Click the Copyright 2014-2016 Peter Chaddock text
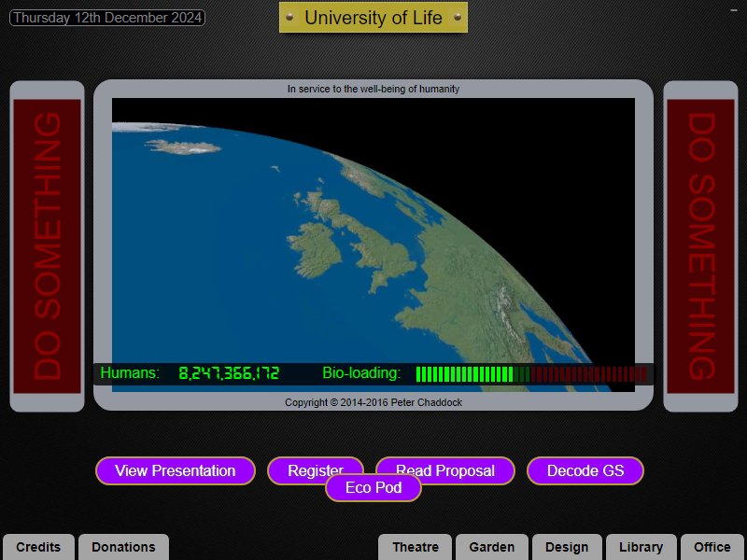 click(x=373, y=402)
